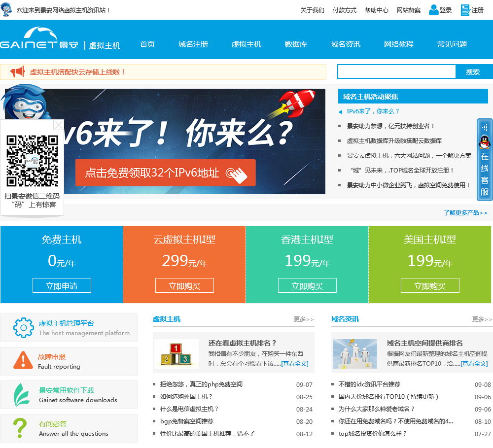Click the green leaf software downloads icon
This screenshot has height=448, width=493.
point(21,395)
